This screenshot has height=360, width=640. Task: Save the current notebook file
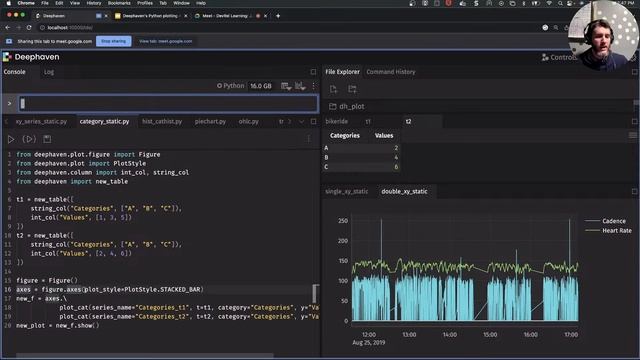pyautogui.click(x=47, y=139)
